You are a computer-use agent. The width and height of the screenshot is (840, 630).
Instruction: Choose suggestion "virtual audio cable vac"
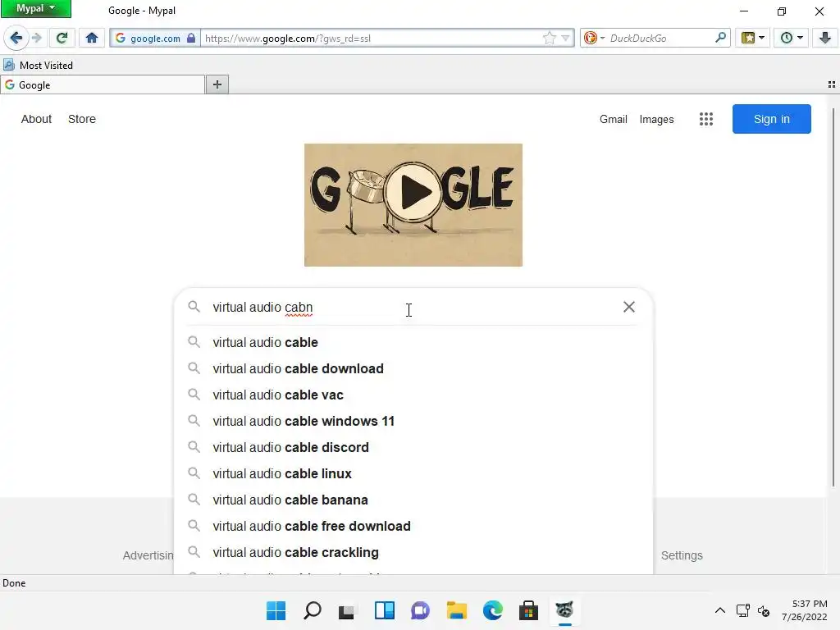413,395
